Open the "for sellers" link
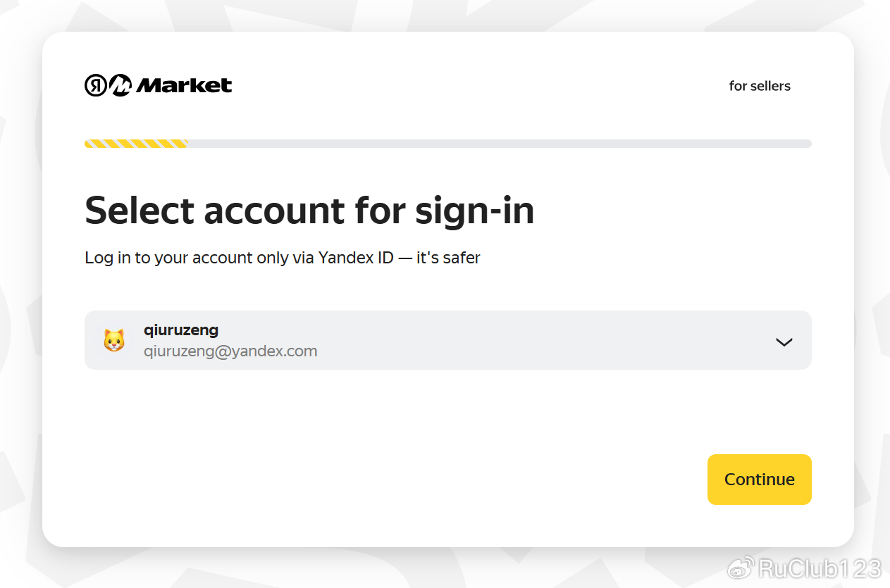 click(760, 86)
